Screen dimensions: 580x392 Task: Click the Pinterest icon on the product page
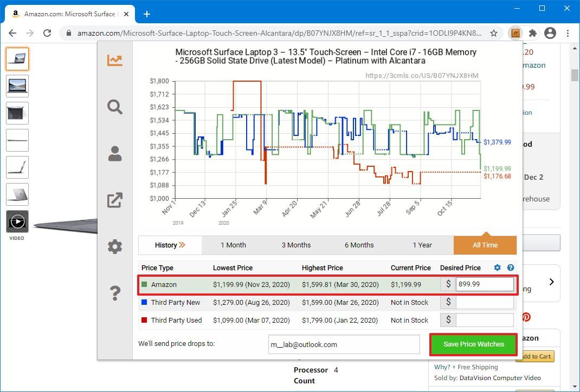coord(526,317)
